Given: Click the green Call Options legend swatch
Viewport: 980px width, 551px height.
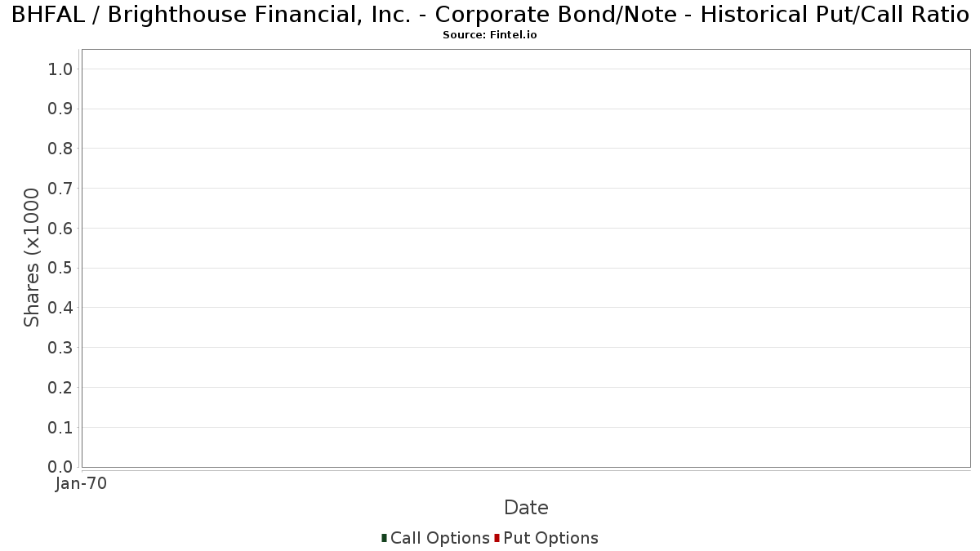Looking at the screenshot, I should point(384,538).
